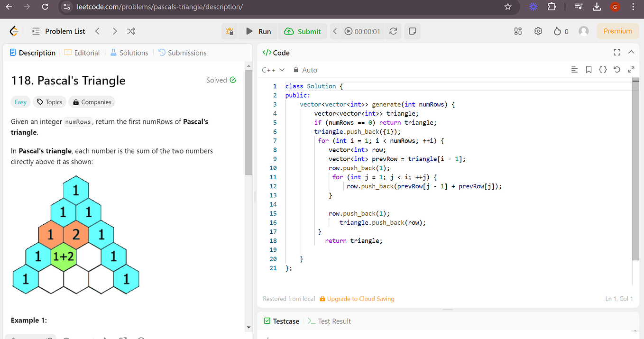Open the user profile avatar
The height and width of the screenshot is (339, 644).
584,31
